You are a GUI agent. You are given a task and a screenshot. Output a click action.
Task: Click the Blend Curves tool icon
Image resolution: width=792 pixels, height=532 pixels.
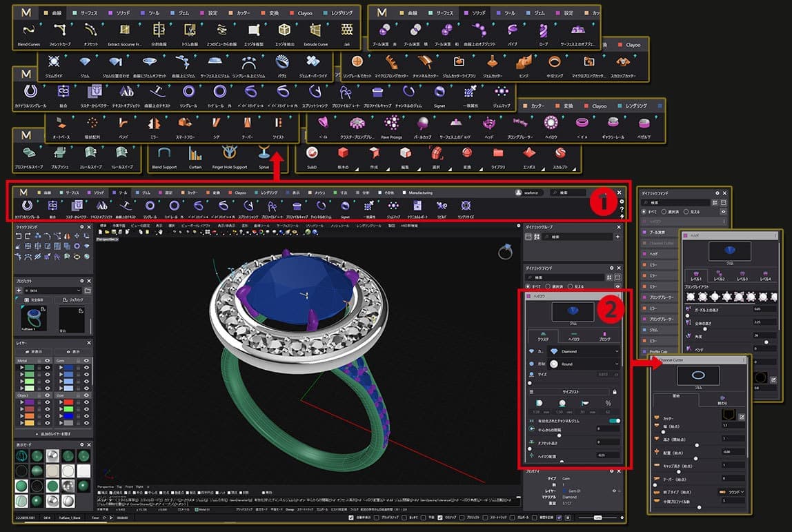tap(28, 30)
